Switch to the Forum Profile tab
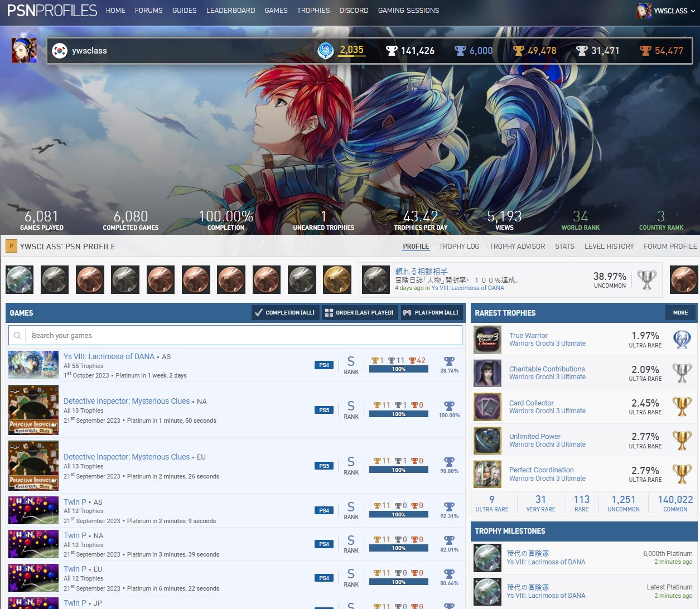 point(670,246)
